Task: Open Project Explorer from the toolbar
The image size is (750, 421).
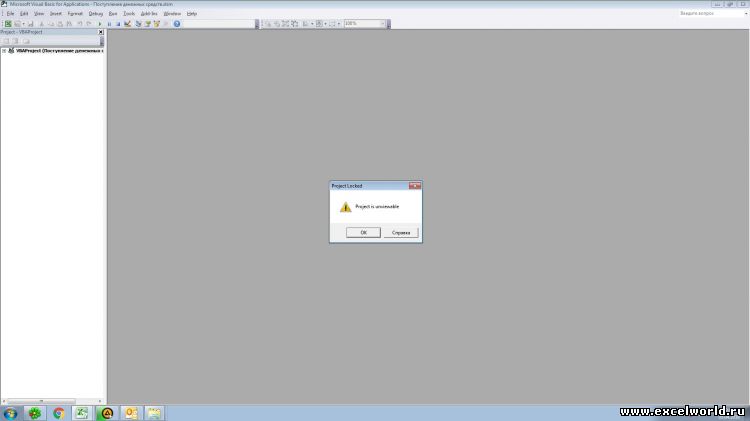Action: 138,23
